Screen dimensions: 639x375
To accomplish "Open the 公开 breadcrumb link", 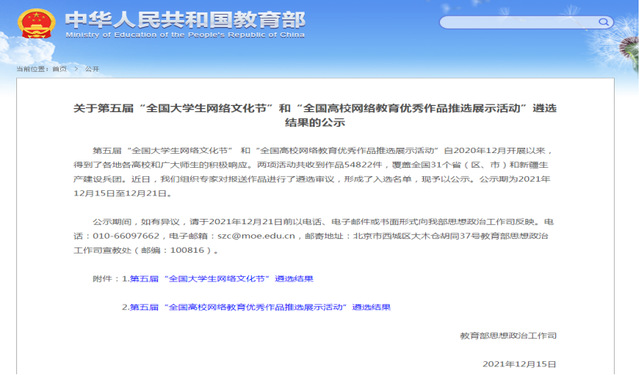I will [x=92, y=69].
